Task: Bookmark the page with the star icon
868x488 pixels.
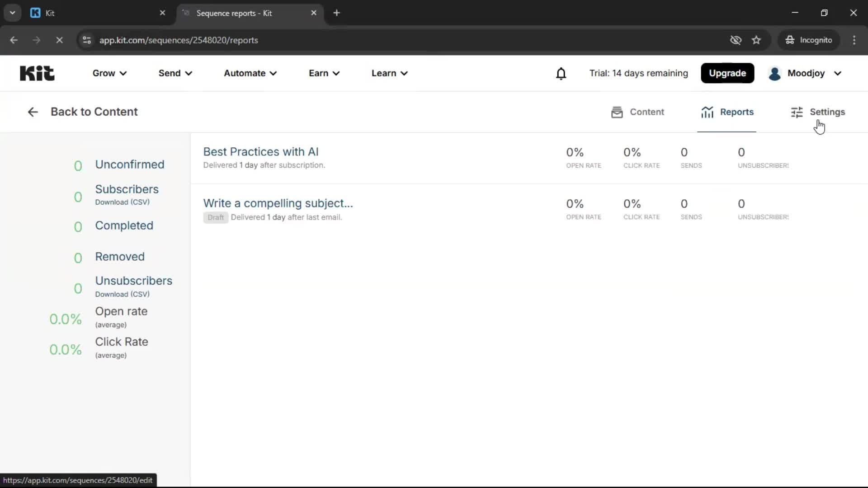Action: click(756, 40)
